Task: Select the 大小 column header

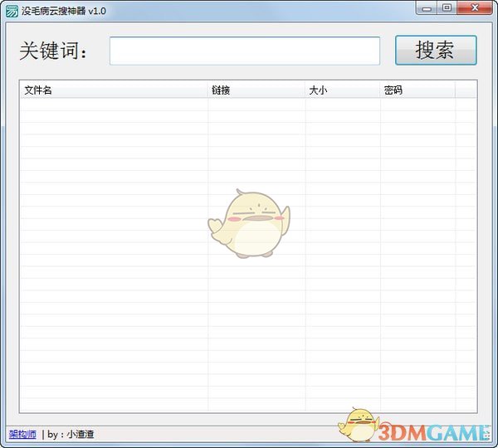Action: (342, 90)
